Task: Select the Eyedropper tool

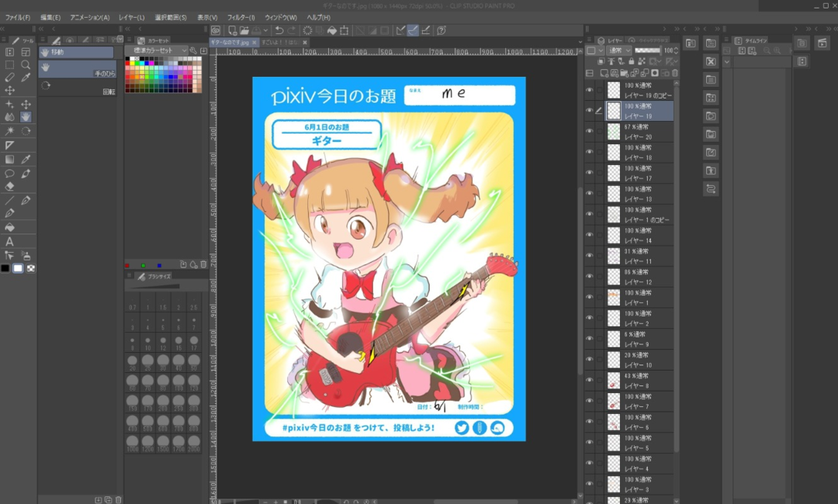Action: tap(26, 78)
